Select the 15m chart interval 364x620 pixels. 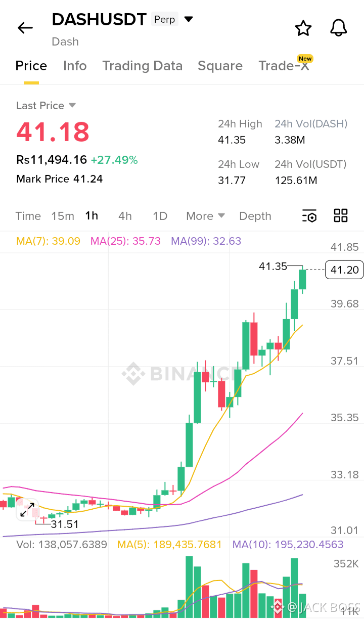point(63,216)
